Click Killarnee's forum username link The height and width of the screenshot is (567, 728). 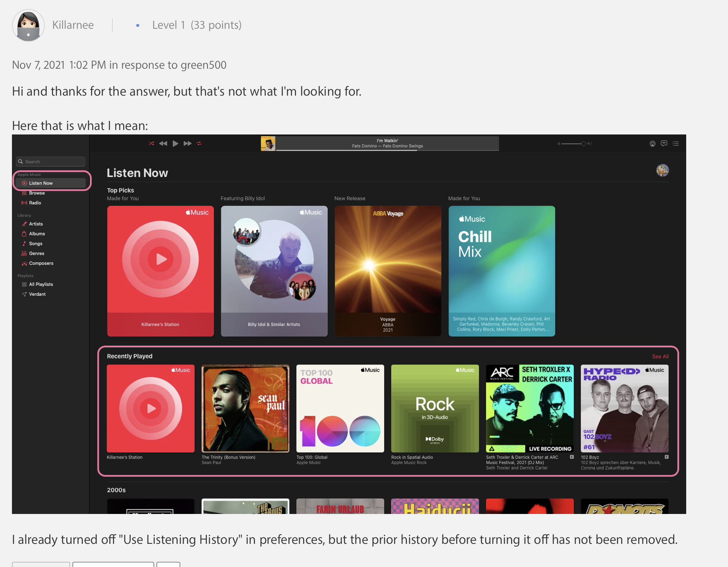click(x=73, y=25)
